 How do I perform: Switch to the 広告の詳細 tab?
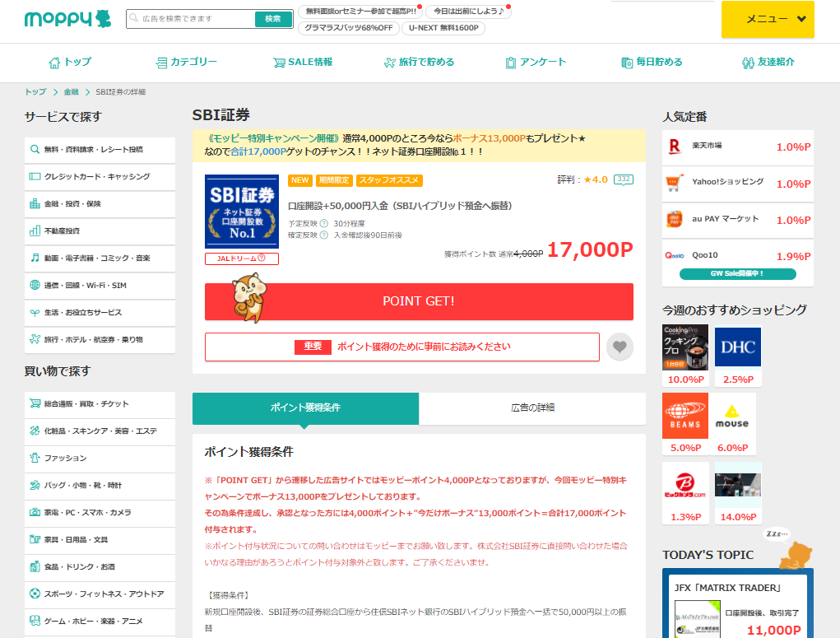point(532,408)
